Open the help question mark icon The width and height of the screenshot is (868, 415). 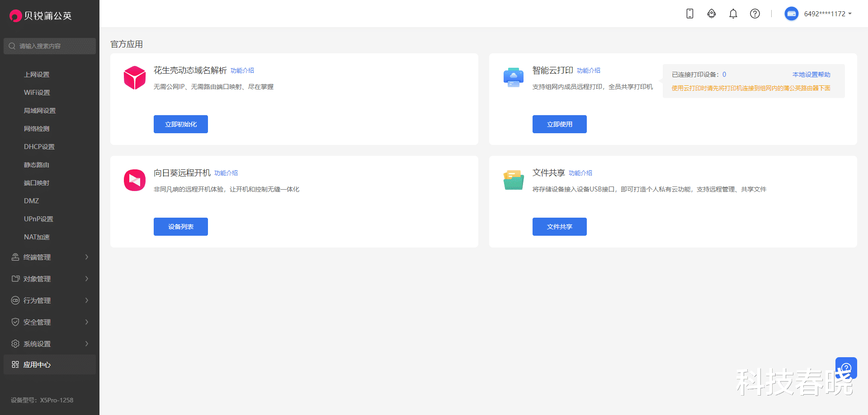[x=755, y=14]
